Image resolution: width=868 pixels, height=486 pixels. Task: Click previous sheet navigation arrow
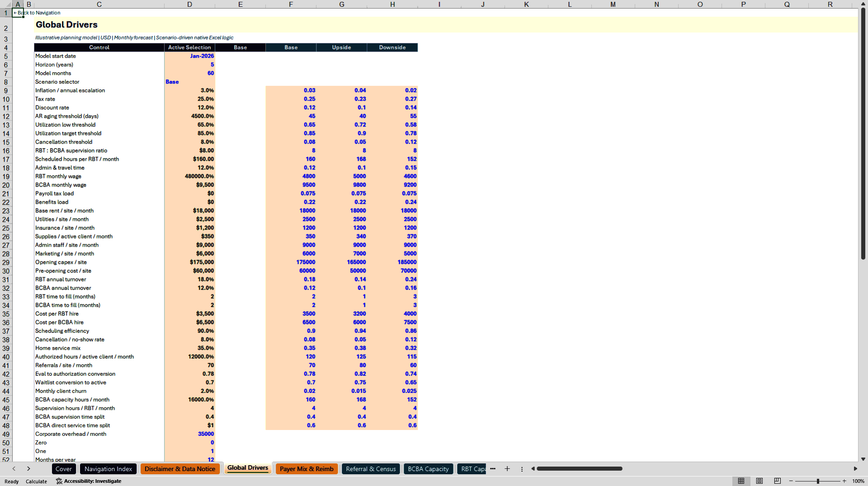coord(14,469)
